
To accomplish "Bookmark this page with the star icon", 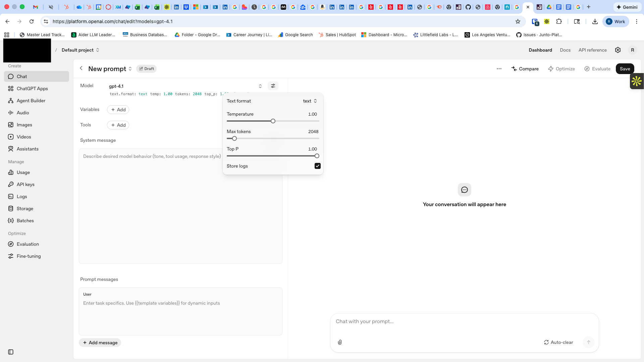I will 518,21.
